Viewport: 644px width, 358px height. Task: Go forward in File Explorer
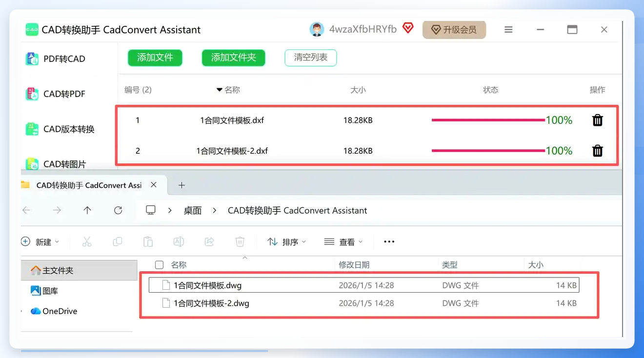tap(57, 210)
